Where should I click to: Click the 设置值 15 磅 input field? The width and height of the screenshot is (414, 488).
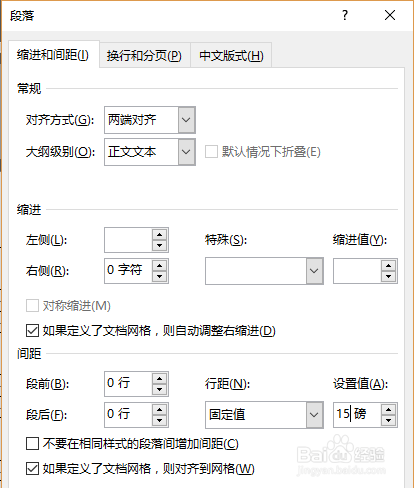click(357, 414)
